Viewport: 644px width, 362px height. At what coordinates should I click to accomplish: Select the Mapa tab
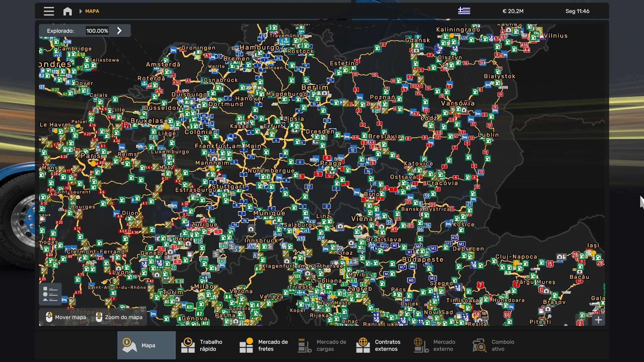point(146,345)
